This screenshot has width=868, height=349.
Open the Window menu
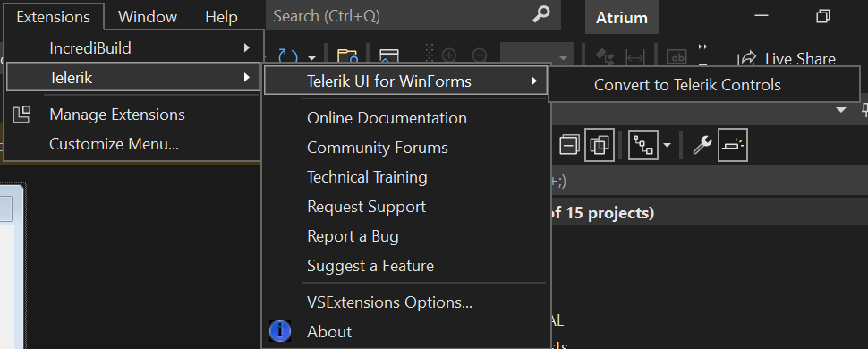[x=148, y=17]
